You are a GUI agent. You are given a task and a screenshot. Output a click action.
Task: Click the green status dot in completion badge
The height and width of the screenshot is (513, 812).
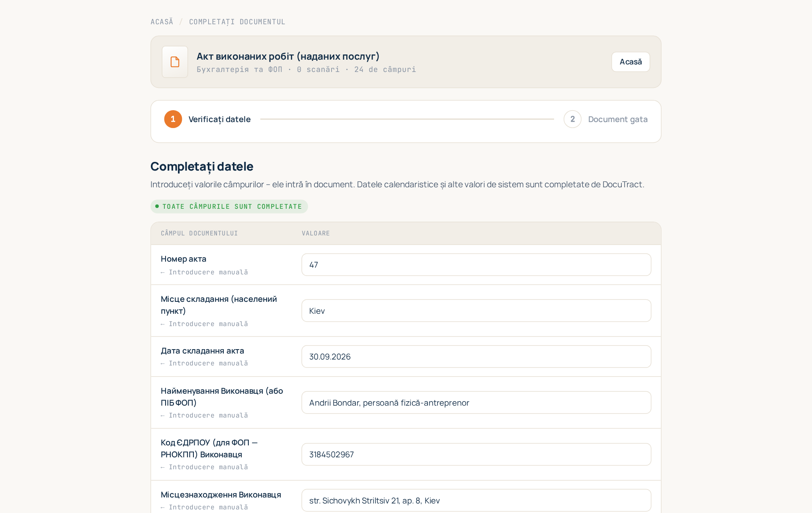(157, 206)
